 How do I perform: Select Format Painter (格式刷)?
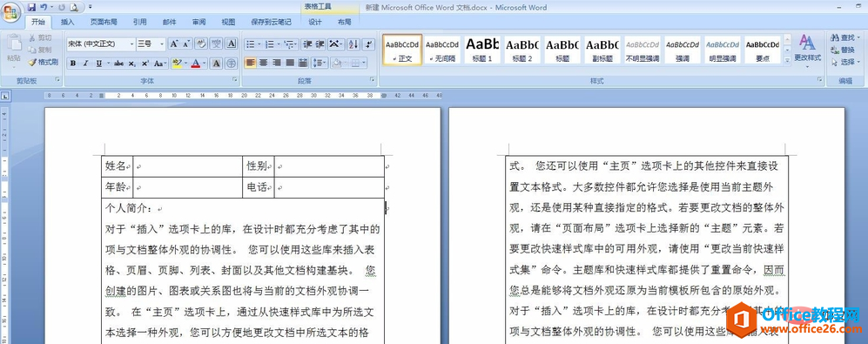pos(44,62)
